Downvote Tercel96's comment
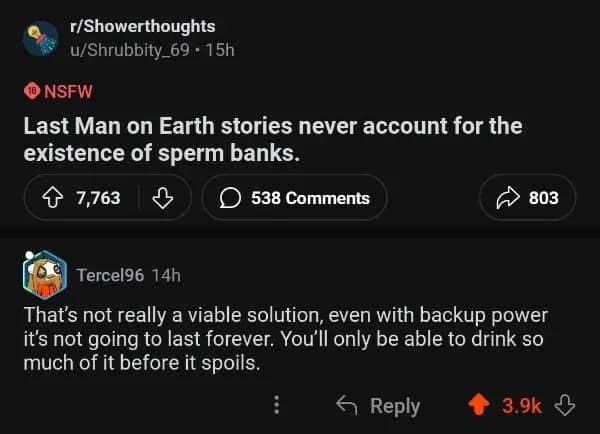Viewport: 600px width, 434px height. (565, 405)
